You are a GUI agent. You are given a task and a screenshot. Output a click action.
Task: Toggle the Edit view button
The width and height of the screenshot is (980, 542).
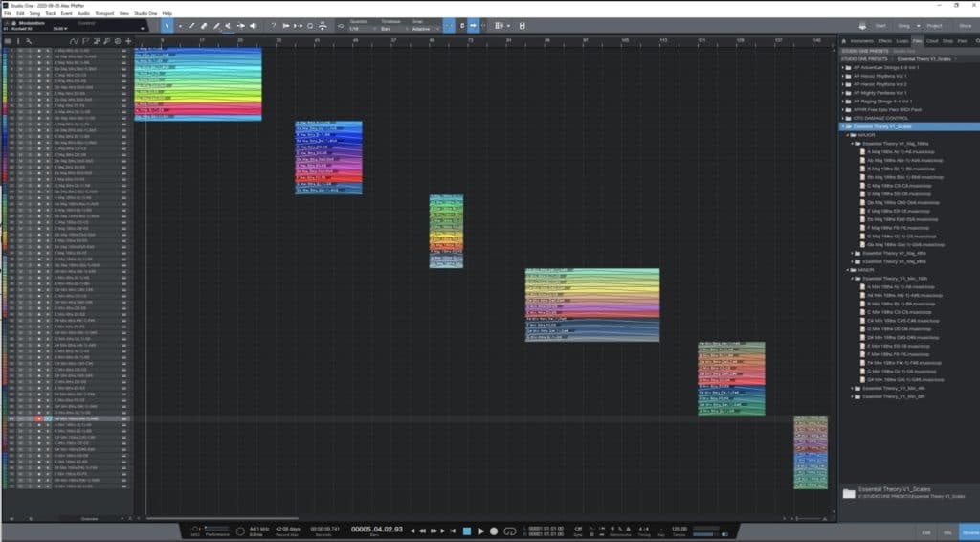925,532
